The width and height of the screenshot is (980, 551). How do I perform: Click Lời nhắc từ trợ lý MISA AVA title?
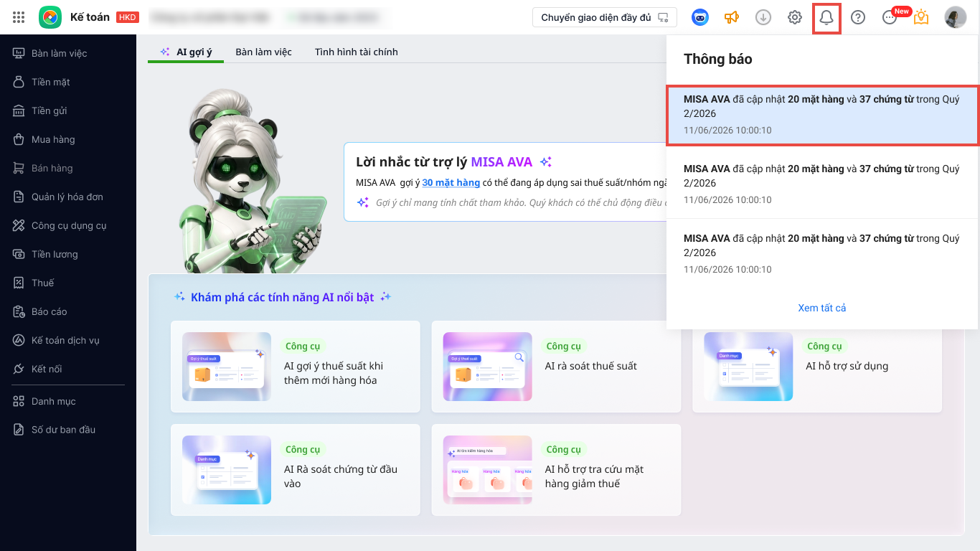(x=444, y=162)
